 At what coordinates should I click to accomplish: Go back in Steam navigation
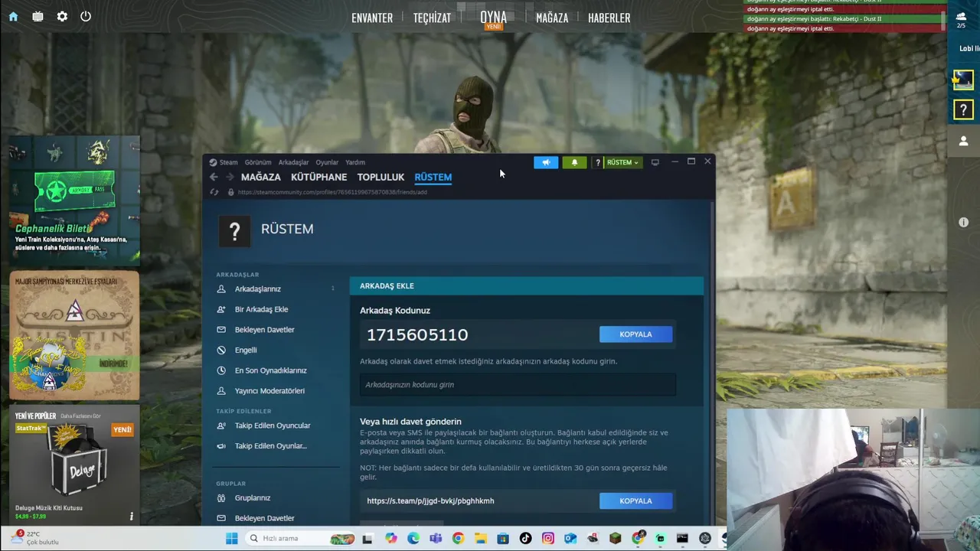214,177
